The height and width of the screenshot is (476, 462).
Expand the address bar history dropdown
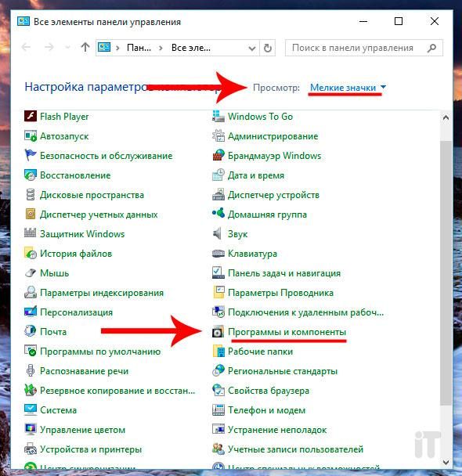251,48
